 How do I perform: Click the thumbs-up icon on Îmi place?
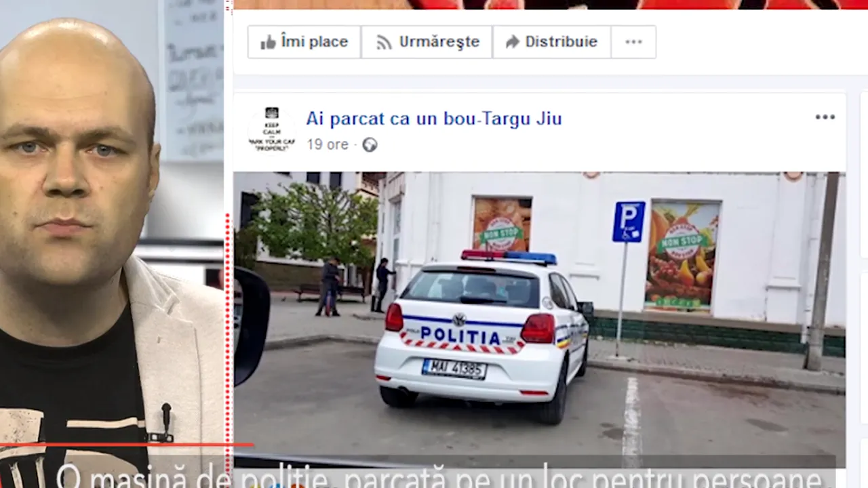point(268,43)
